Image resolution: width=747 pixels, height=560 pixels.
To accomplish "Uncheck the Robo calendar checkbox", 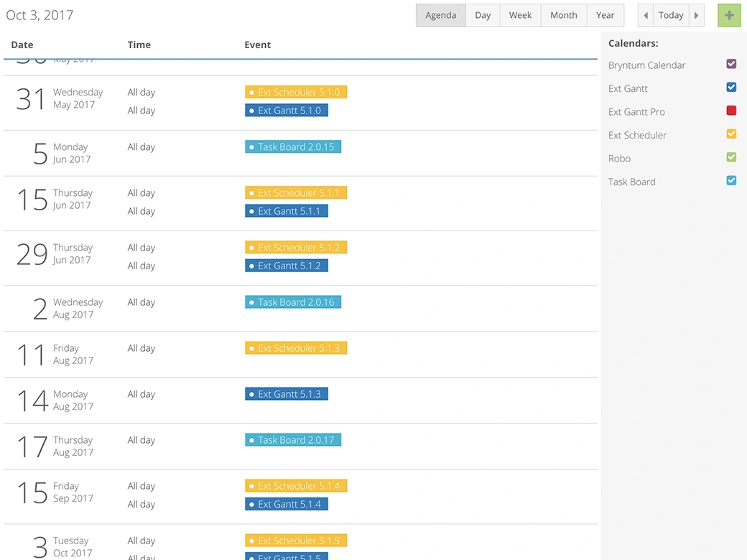I will 731,157.
